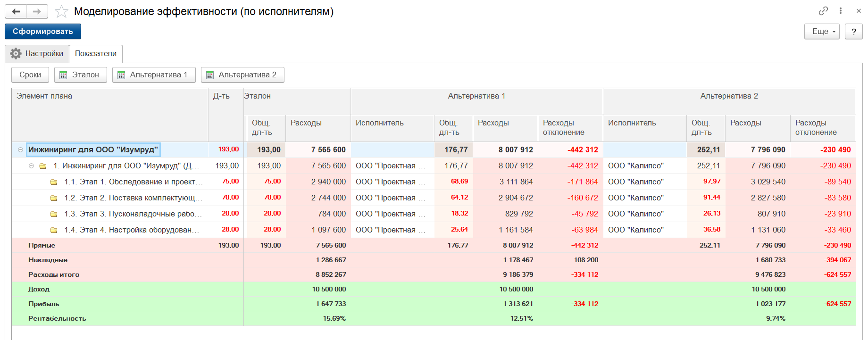Image resolution: width=868 pixels, height=340 pixels.
Task: Click folder icon of stage 1.4 row
Action: [54, 230]
